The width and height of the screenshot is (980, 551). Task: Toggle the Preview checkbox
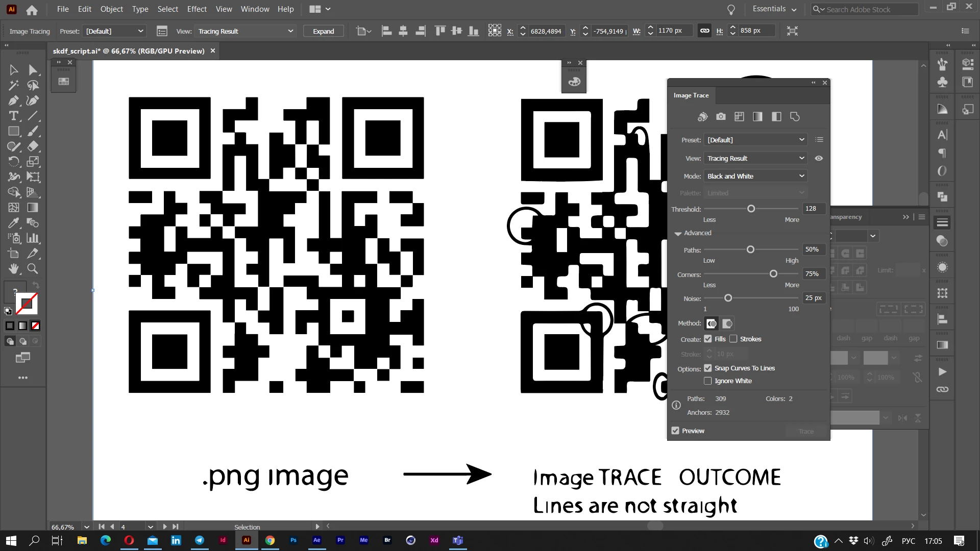(675, 431)
